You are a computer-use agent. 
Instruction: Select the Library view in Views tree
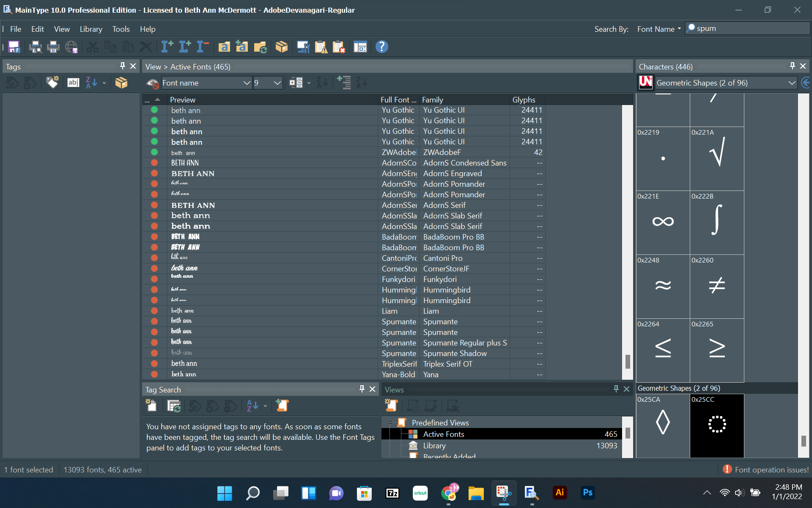pyautogui.click(x=434, y=445)
